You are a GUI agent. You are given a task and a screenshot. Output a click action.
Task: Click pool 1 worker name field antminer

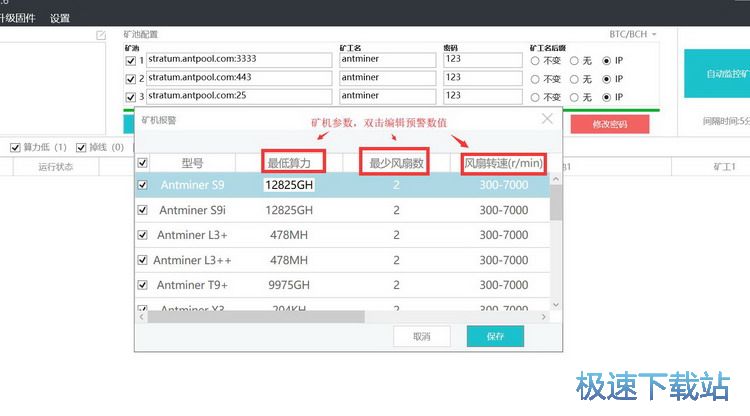click(x=387, y=60)
